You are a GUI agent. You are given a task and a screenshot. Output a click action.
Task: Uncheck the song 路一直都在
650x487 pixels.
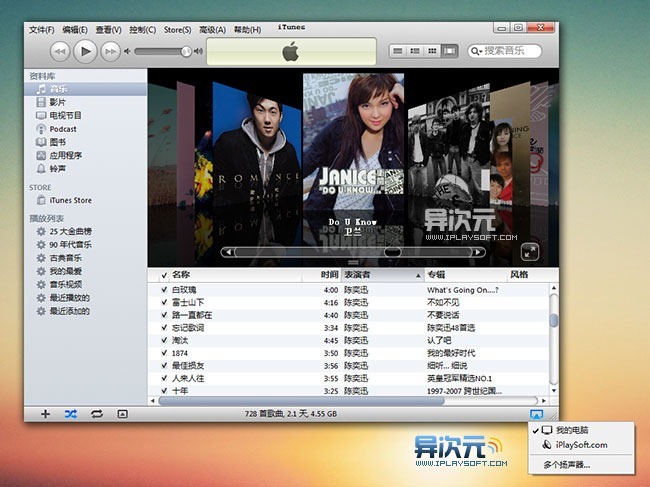164,315
